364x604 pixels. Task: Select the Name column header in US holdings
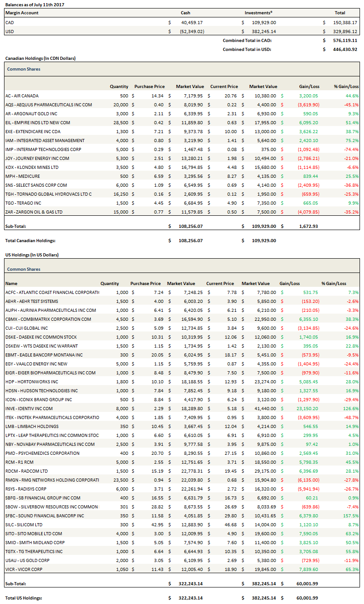[11, 283]
